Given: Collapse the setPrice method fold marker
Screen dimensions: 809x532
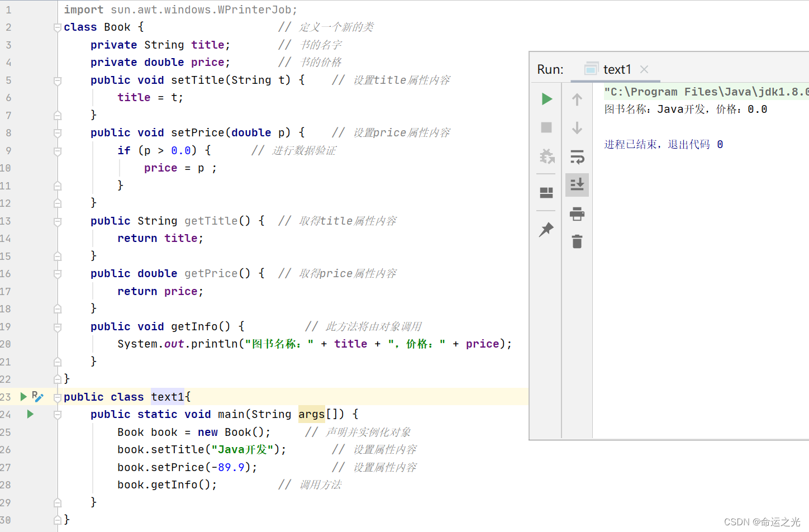Looking at the screenshot, I should [x=58, y=133].
